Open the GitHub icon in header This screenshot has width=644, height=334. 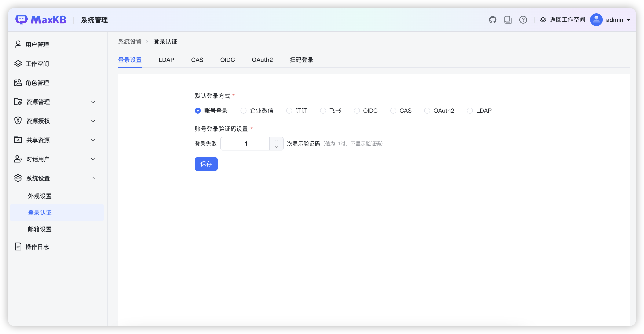[493, 20]
